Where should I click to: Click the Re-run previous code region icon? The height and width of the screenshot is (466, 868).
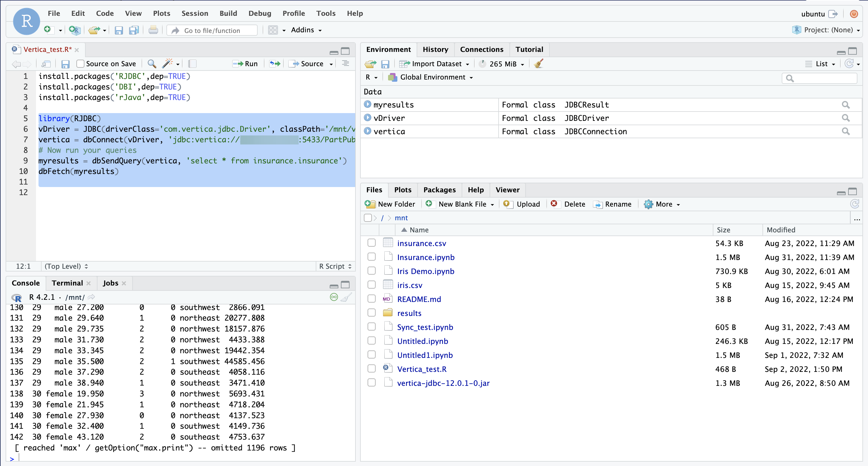point(275,63)
